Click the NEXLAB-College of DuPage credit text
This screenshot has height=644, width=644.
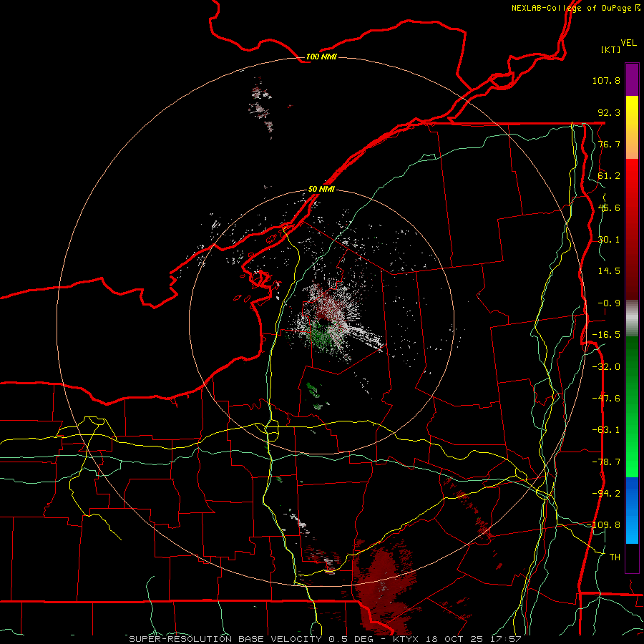click(x=575, y=8)
